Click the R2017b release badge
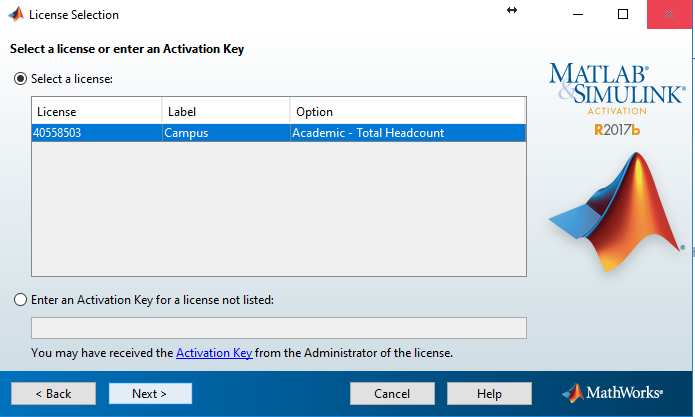This screenshot has height=417, width=695. [x=617, y=130]
